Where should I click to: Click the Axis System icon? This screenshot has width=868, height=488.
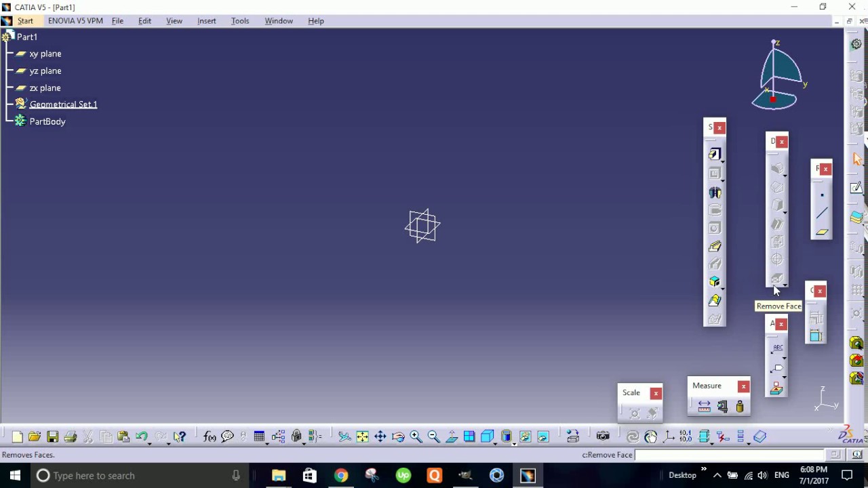[669, 437]
